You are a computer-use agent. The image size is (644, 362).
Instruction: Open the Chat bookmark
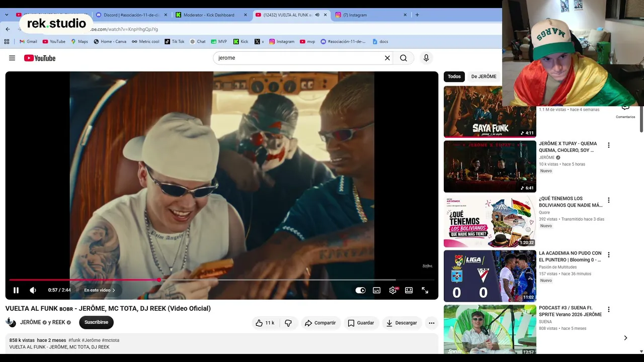[x=198, y=42]
